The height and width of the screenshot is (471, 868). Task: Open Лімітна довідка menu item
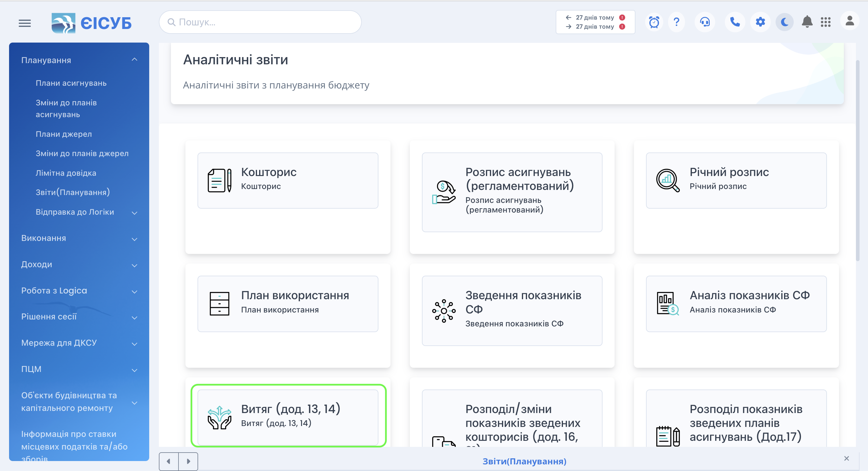tap(66, 173)
